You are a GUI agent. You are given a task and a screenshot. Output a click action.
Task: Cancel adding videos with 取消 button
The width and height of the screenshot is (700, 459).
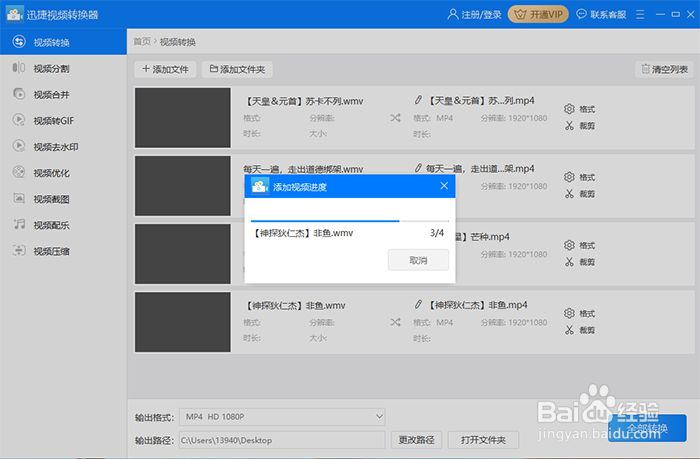coord(418,260)
